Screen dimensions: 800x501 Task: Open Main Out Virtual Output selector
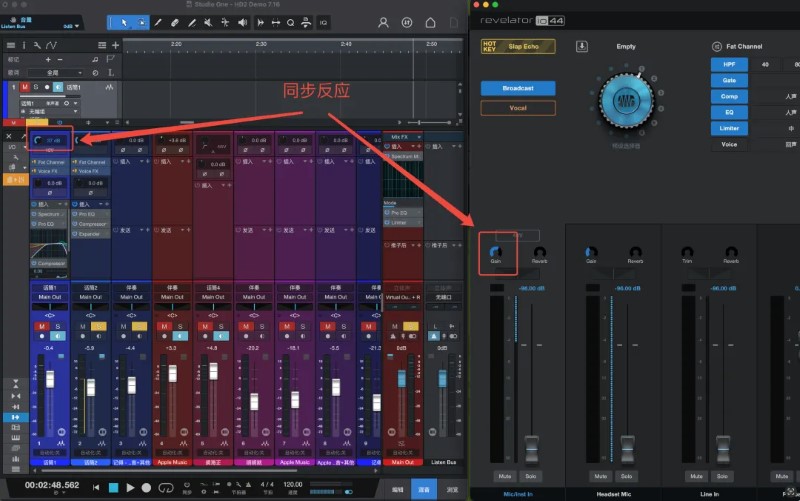pos(403,297)
